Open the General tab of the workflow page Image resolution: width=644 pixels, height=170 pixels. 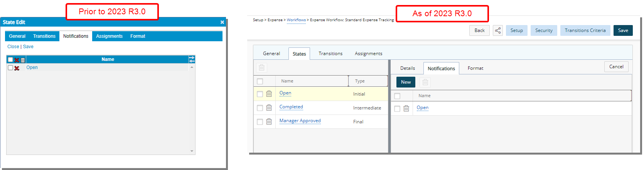tap(271, 54)
